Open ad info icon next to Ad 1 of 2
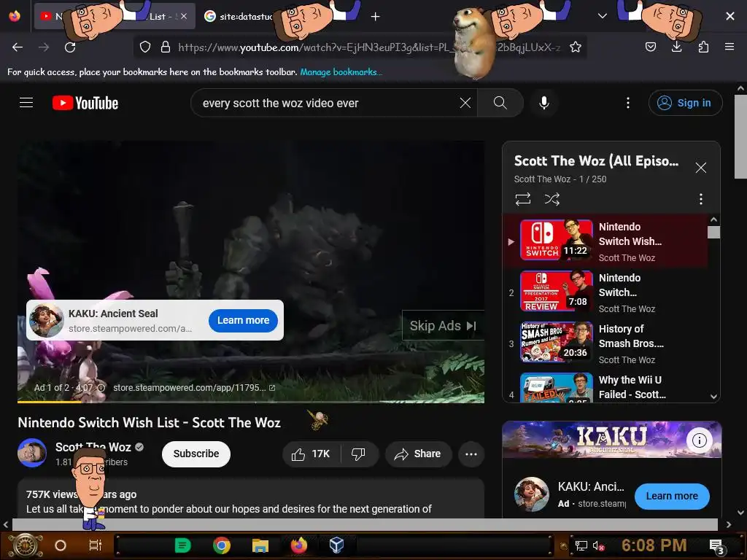The height and width of the screenshot is (560, 747). coord(101,388)
